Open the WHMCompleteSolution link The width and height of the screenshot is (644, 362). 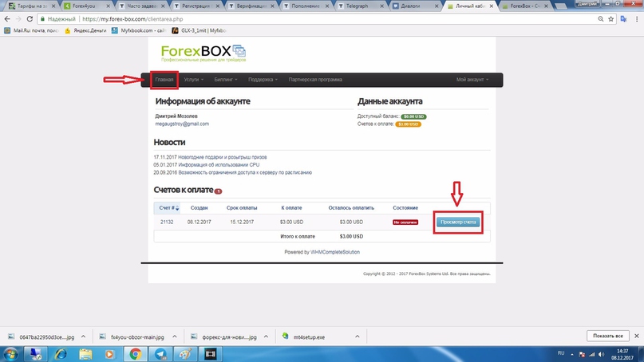(335, 252)
